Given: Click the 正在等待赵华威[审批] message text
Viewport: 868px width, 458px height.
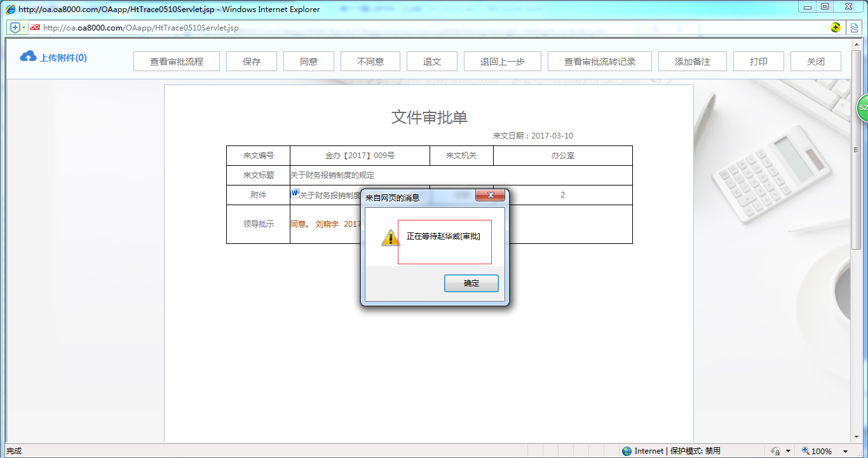Looking at the screenshot, I should (x=444, y=236).
